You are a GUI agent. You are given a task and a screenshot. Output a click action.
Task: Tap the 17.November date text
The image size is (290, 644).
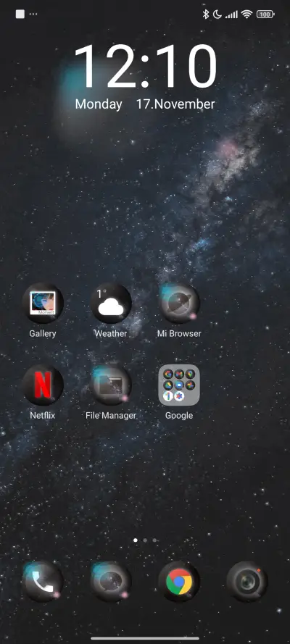(175, 104)
